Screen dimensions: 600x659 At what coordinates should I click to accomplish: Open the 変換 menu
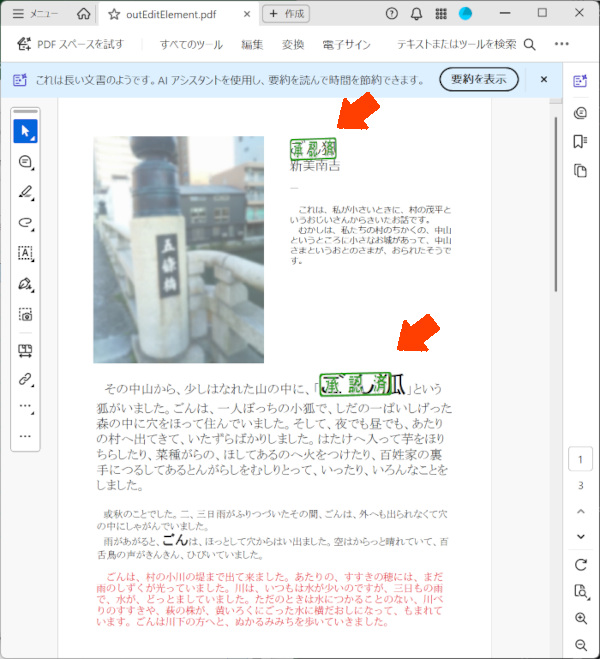pyautogui.click(x=293, y=44)
